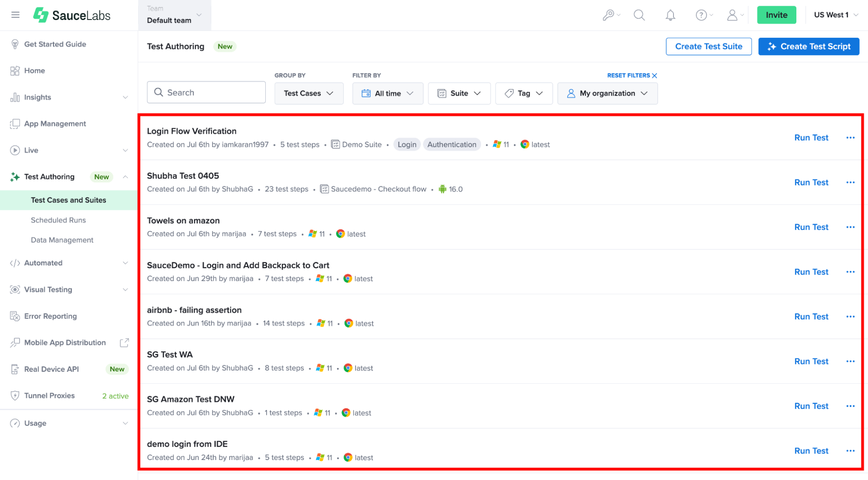Click the Mobile App Distribution external link icon
868x480 pixels.
click(x=124, y=343)
